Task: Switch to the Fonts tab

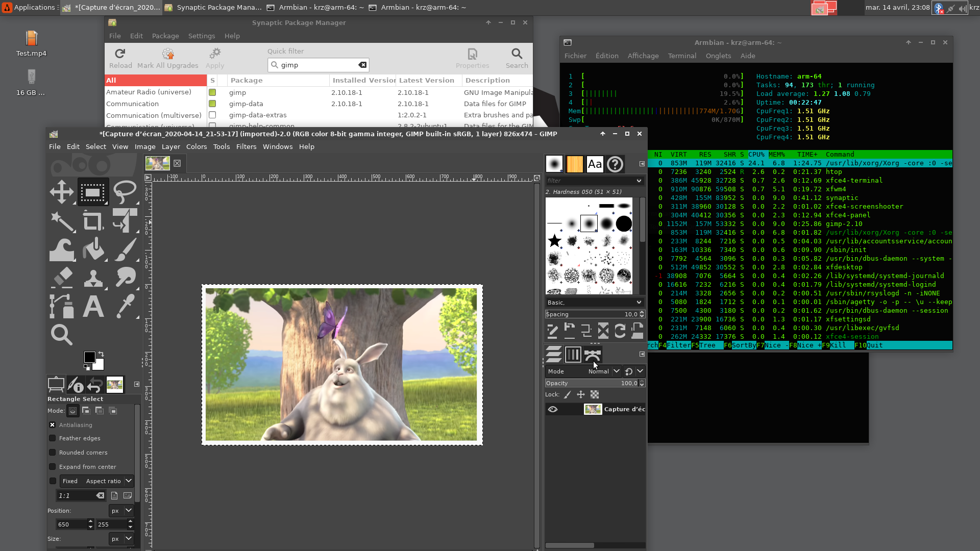Action: [x=595, y=164]
